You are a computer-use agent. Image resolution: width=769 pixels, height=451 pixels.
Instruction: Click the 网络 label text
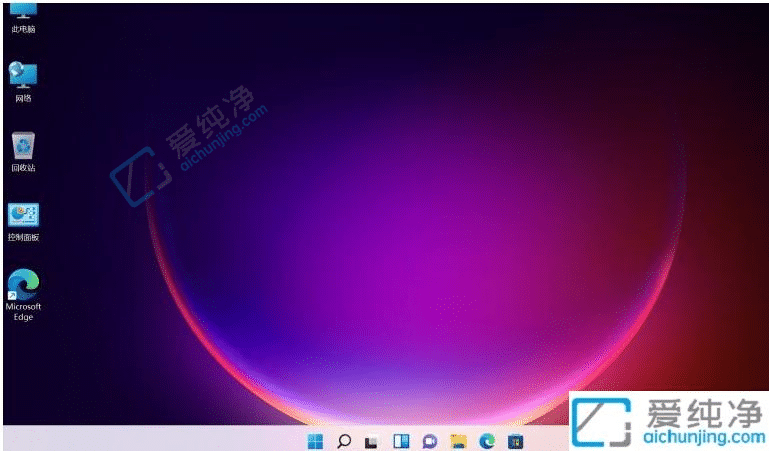click(23, 99)
